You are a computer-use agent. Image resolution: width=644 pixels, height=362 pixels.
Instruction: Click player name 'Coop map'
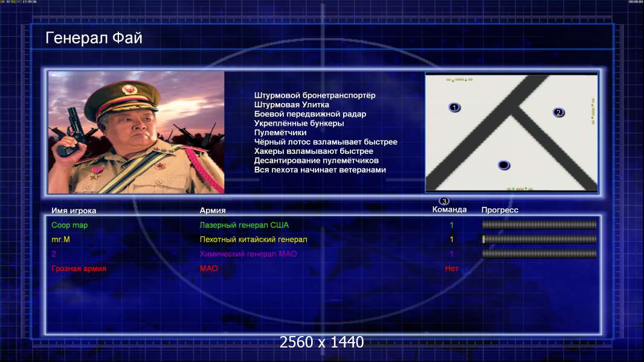69,225
